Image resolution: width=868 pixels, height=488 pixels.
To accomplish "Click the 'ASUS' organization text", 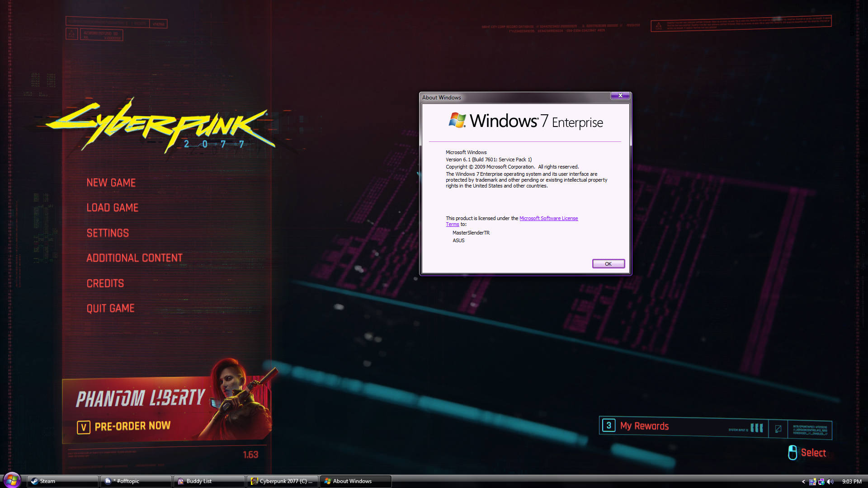I will 458,241.
